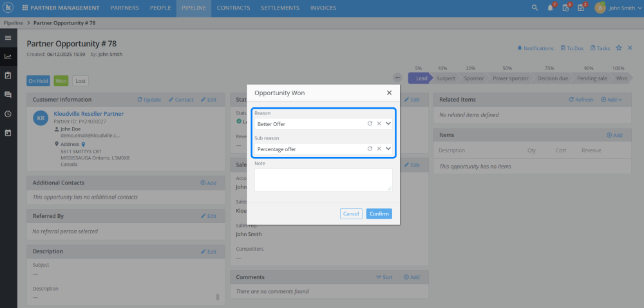This screenshot has height=308, width=644.
Task: Click the address map pin icon
Action: tap(83, 145)
